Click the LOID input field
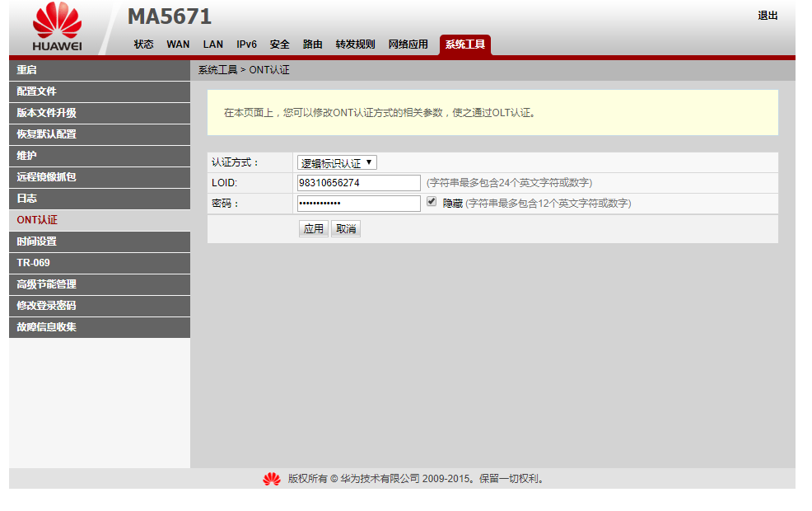 click(358, 183)
